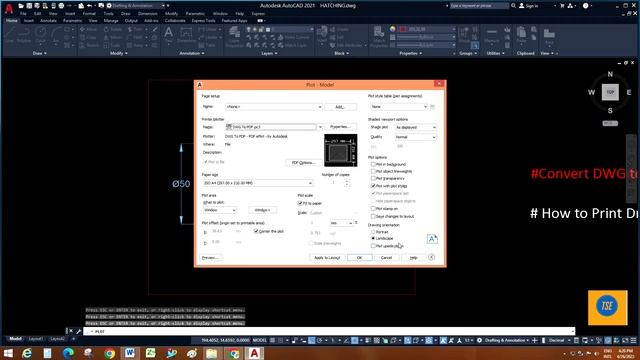Expand the Draw ribbon panel
The width and height of the screenshot is (640, 360).
point(40,53)
